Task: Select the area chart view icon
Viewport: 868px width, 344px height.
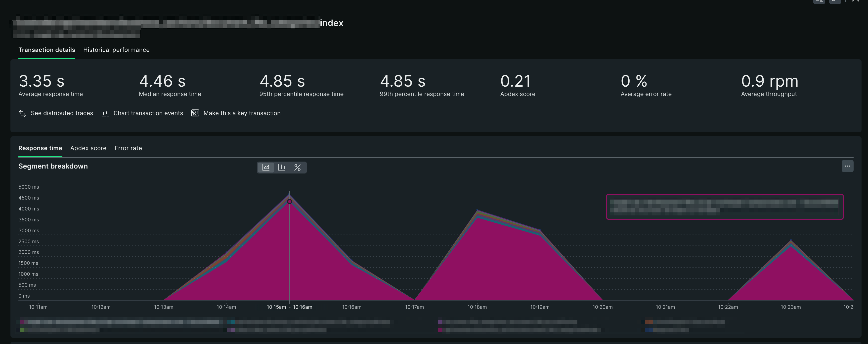Action: 266,167
